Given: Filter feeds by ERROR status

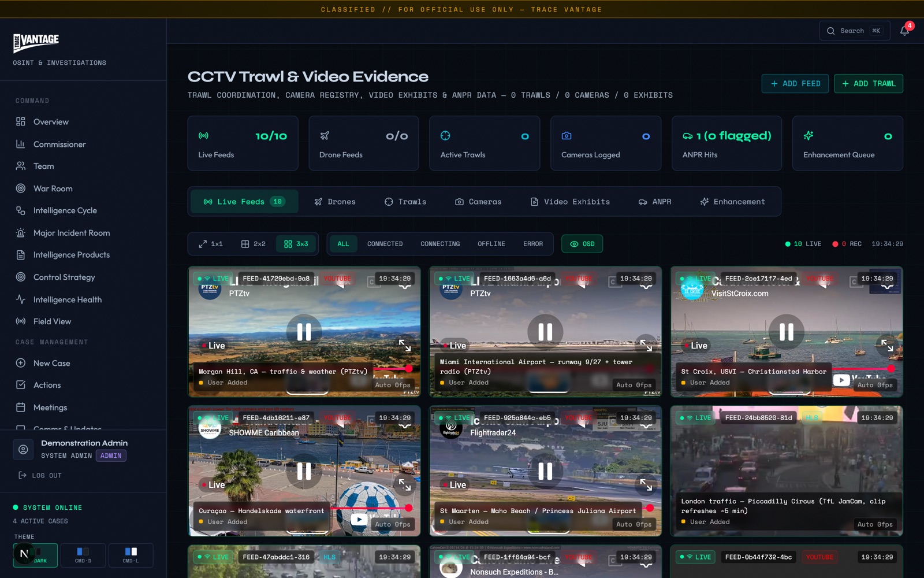Looking at the screenshot, I should coord(533,244).
